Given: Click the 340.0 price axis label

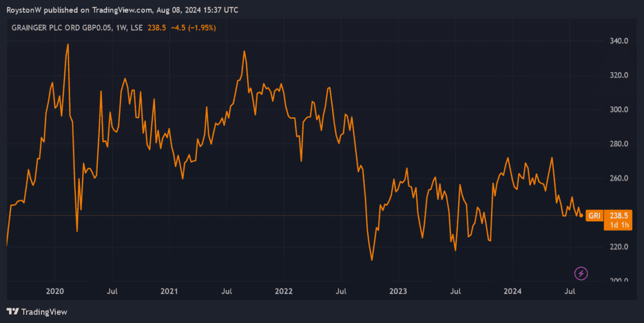Looking at the screenshot, I should (619, 41).
